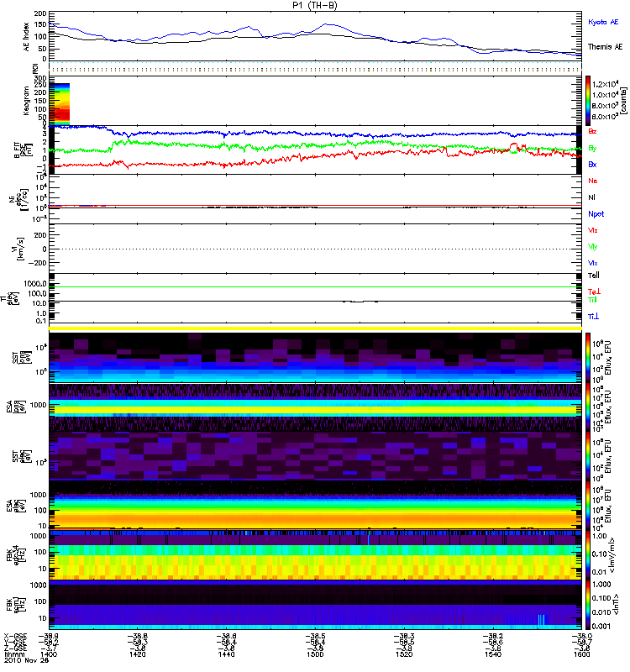Click the Vi panel dotted zero line
The height and width of the screenshot is (672, 630).
316,249
